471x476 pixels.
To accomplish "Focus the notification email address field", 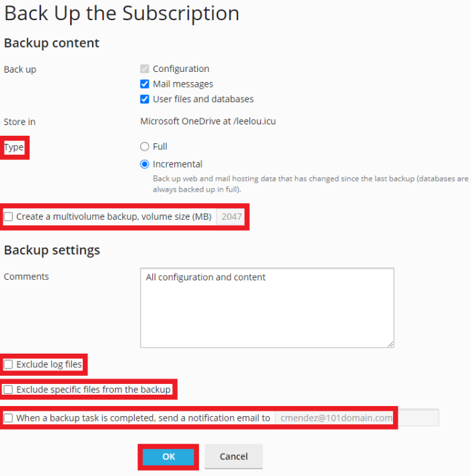I will pos(356,418).
